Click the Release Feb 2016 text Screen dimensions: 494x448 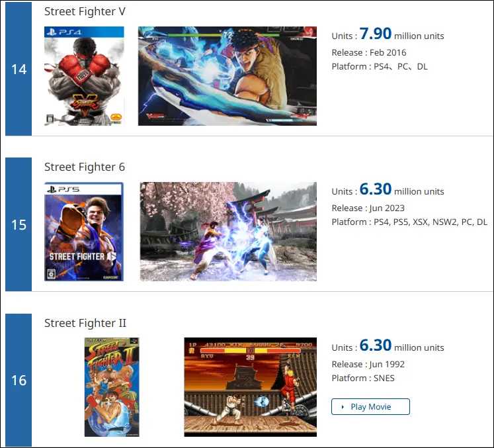click(369, 52)
